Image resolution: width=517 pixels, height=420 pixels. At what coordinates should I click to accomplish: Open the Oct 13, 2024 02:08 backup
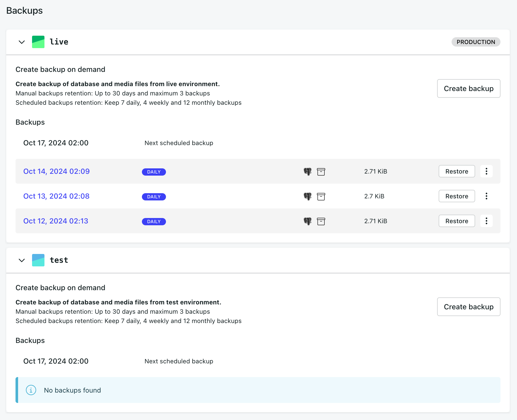[x=56, y=196]
